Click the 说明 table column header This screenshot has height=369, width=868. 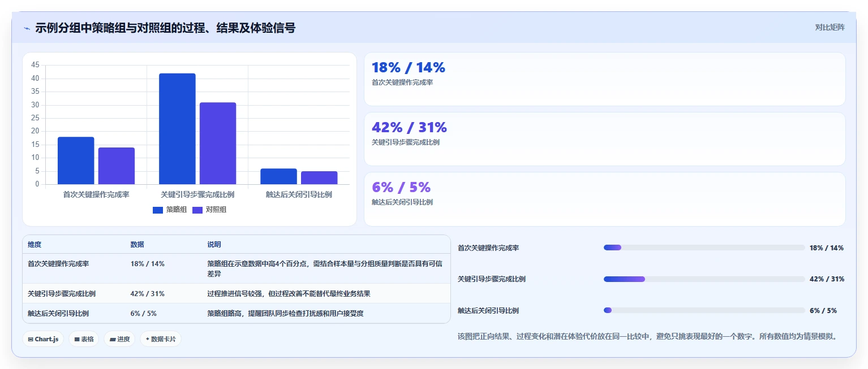pyautogui.click(x=214, y=245)
